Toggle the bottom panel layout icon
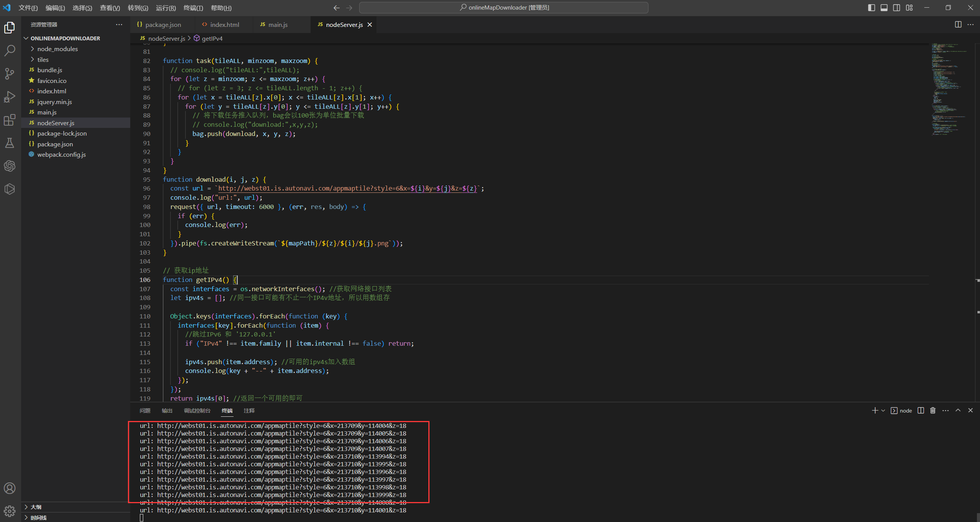980x522 pixels. pos(884,8)
